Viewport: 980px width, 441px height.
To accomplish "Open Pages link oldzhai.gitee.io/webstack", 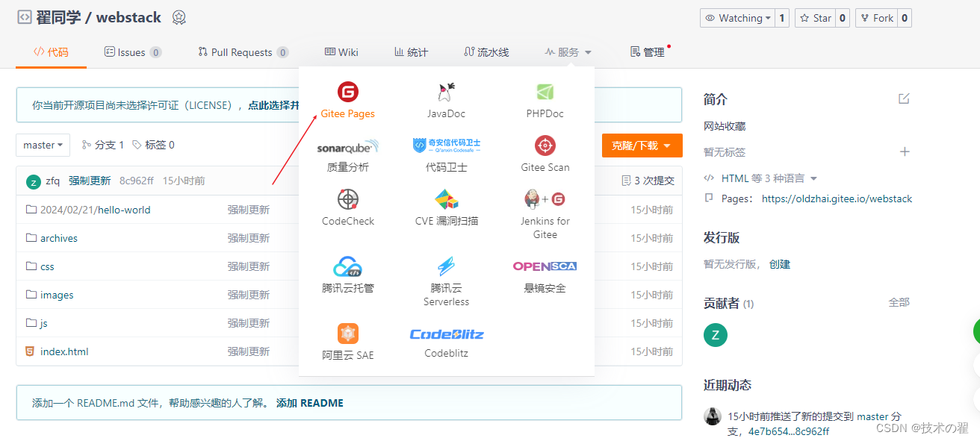I will (837, 199).
